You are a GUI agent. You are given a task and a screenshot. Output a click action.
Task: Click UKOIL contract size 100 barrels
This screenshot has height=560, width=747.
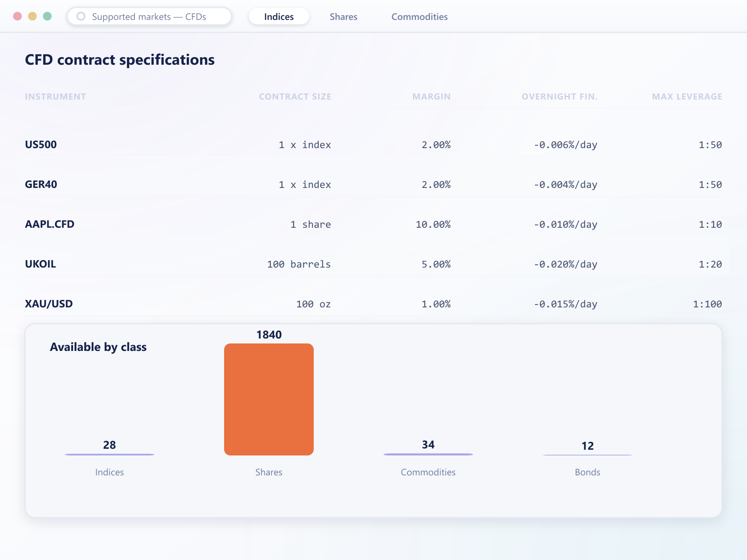pyautogui.click(x=299, y=264)
